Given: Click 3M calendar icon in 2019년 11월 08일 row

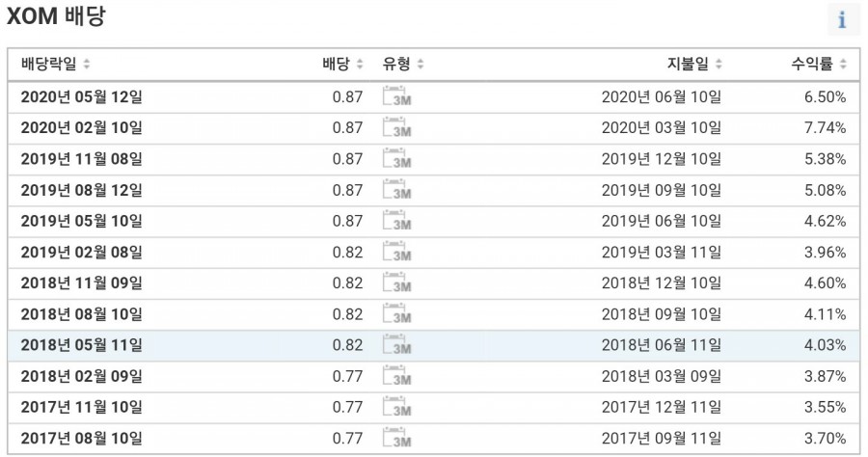Looking at the screenshot, I should coord(397,158).
